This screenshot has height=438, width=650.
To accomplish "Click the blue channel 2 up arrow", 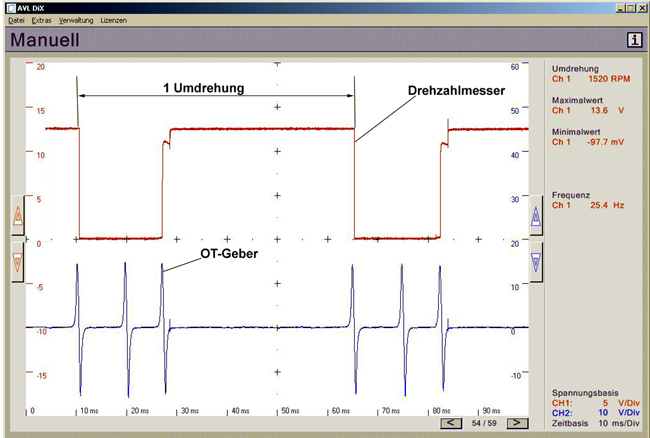I will (x=535, y=214).
